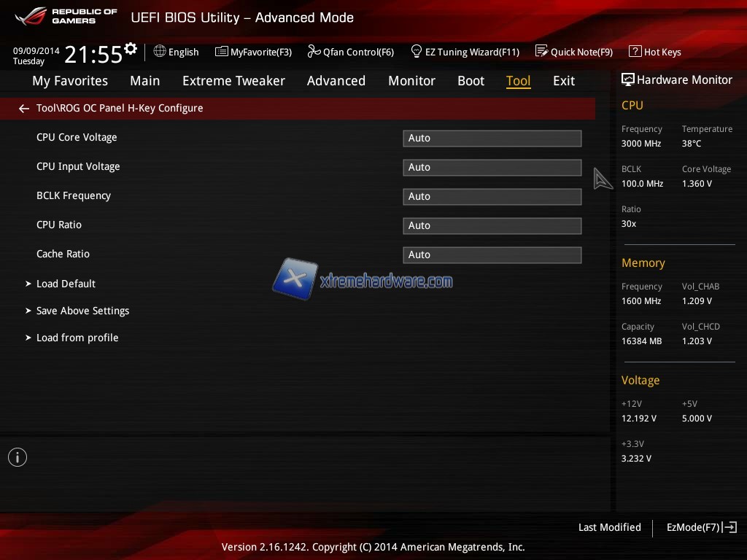Click the back arrow beside Tool\ROG OC Panel
The height and width of the screenshot is (560, 747).
pos(24,109)
